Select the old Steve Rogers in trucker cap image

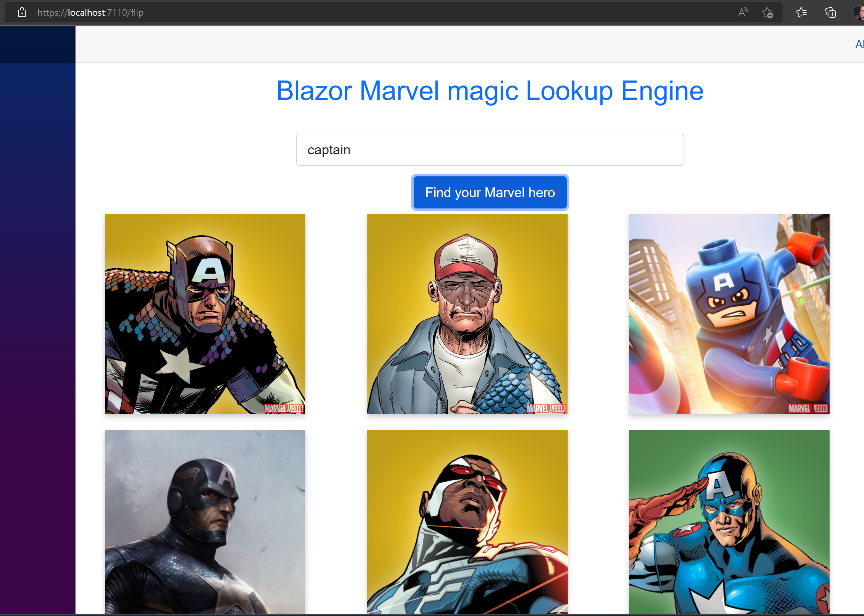point(467,313)
